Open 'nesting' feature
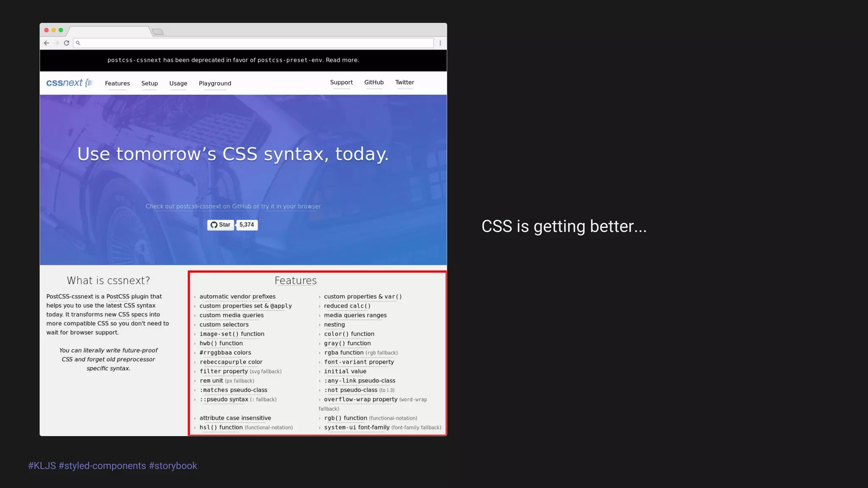Image resolution: width=868 pixels, height=488 pixels. coord(334,324)
